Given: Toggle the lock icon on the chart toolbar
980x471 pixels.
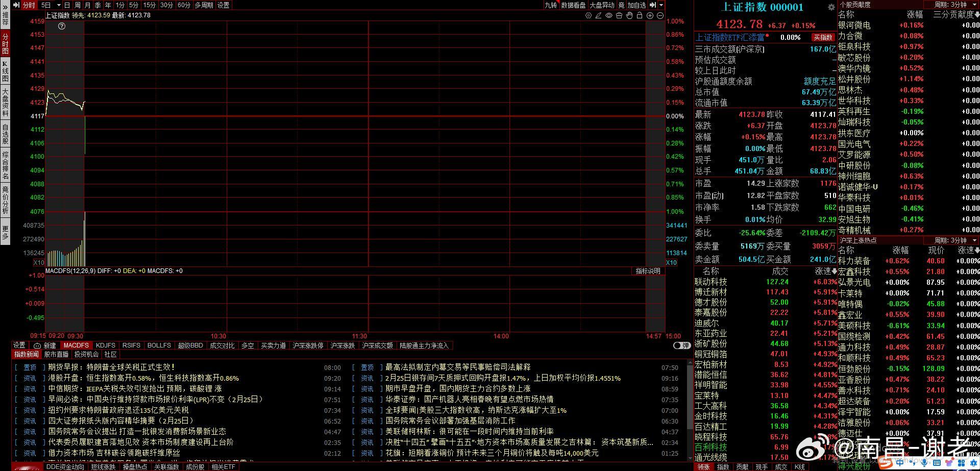Looking at the screenshot, I should point(640,16).
